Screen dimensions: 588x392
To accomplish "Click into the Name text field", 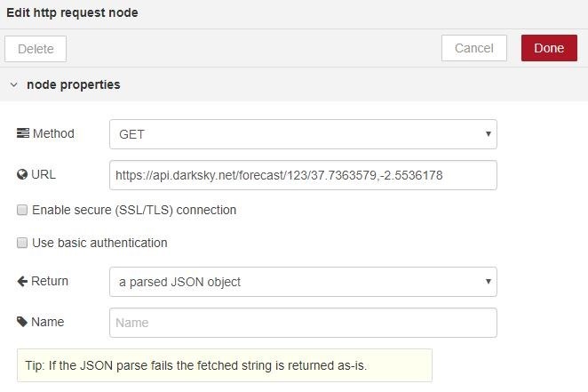I will [303, 323].
